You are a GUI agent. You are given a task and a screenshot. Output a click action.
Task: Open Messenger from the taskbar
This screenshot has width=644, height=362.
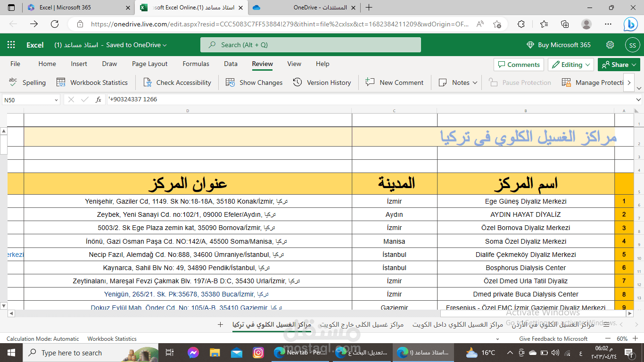[193, 353]
